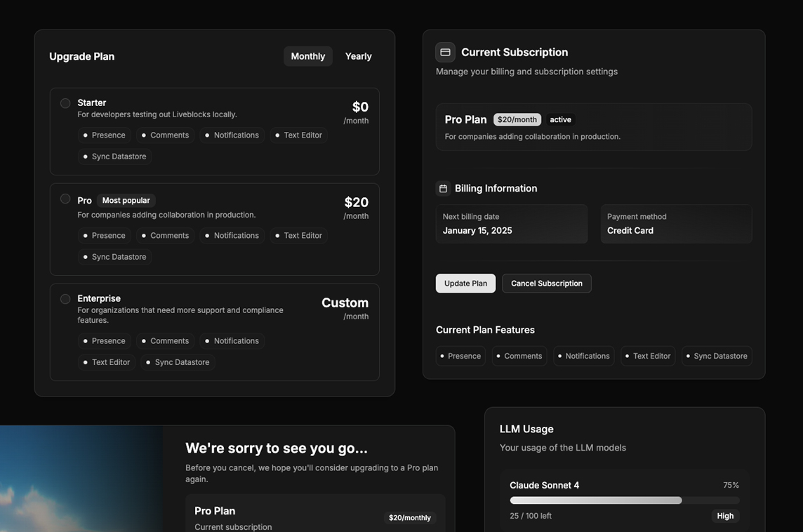Click the $20/month badge in Current Subscription
This screenshot has height=532, width=803.
pyautogui.click(x=517, y=120)
